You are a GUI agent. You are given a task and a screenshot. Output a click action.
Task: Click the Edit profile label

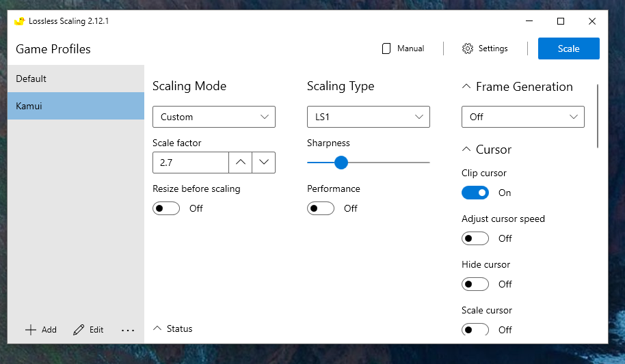96,330
